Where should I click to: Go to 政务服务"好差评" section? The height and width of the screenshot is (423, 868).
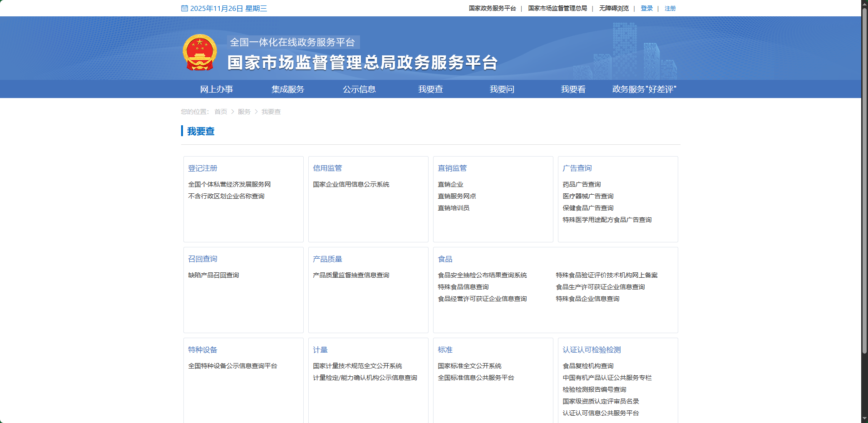pos(644,89)
